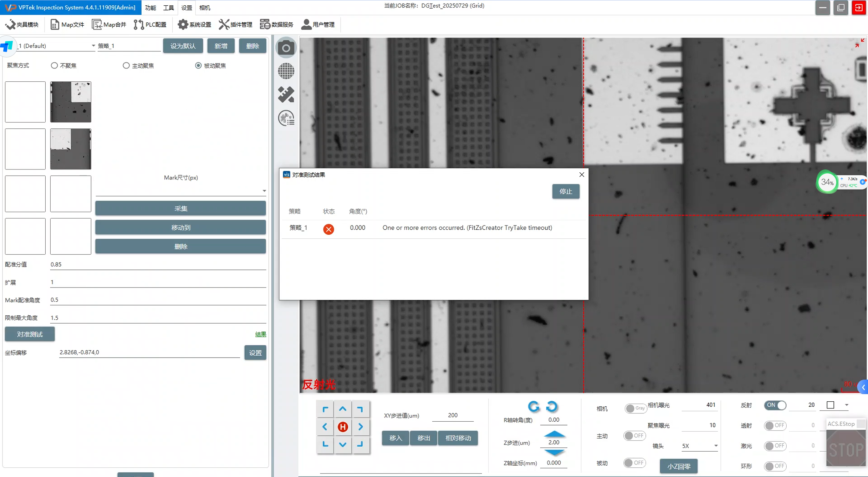Open the 相机 menu

click(x=204, y=7)
